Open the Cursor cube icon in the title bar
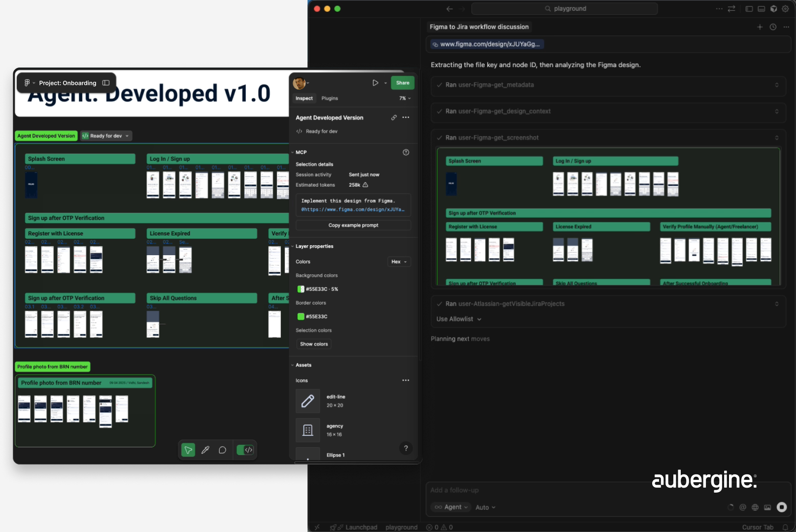Screen dimensions: 796x532 [x=774, y=9]
